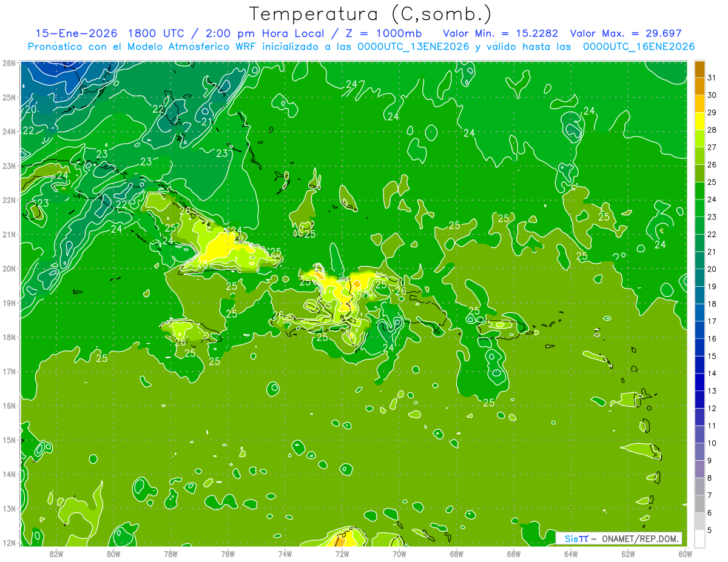This screenshot has width=728, height=562.
Task: Click the dark orange swatch above 31
Action: tap(699, 69)
